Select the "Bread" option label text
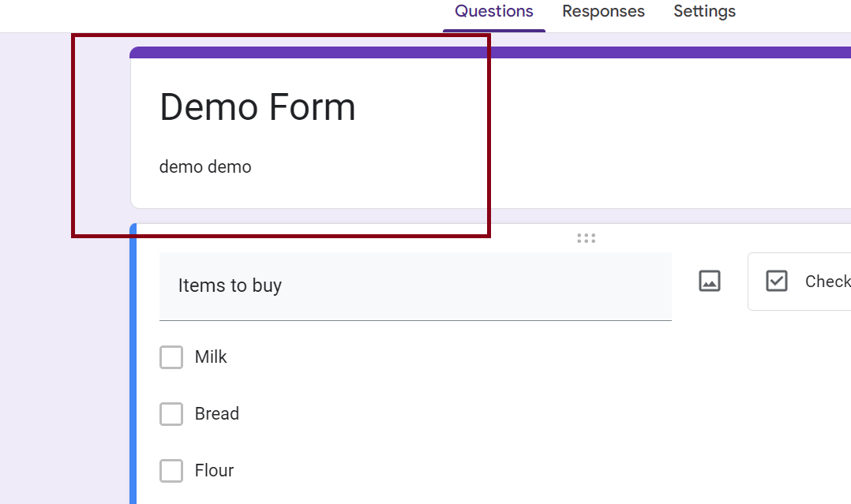Image resolution: width=851 pixels, height=504 pixels. (217, 414)
